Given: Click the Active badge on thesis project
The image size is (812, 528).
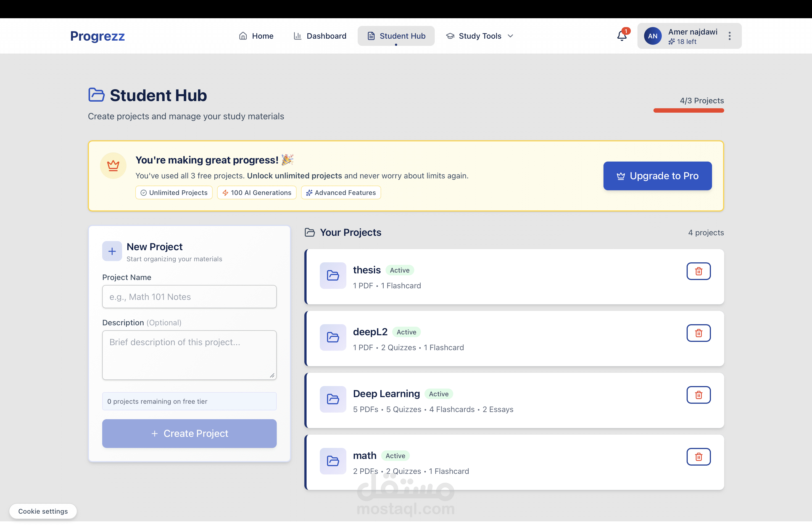Looking at the screenshot, I should (x=400, y=270).
